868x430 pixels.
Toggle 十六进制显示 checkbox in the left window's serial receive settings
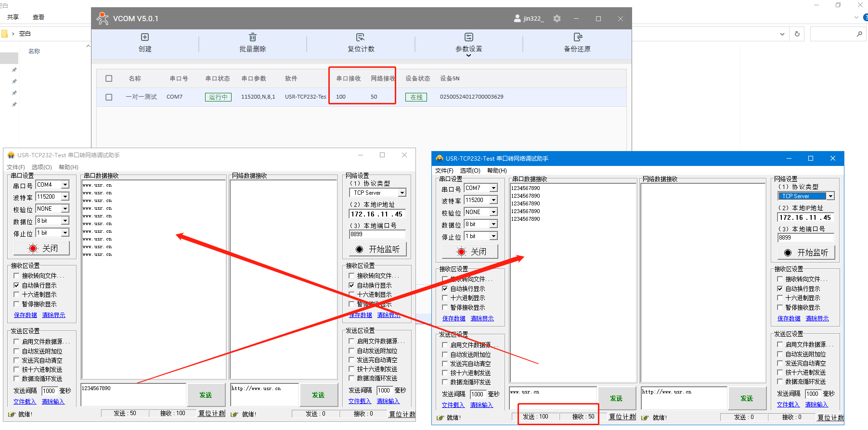[16, 294]
